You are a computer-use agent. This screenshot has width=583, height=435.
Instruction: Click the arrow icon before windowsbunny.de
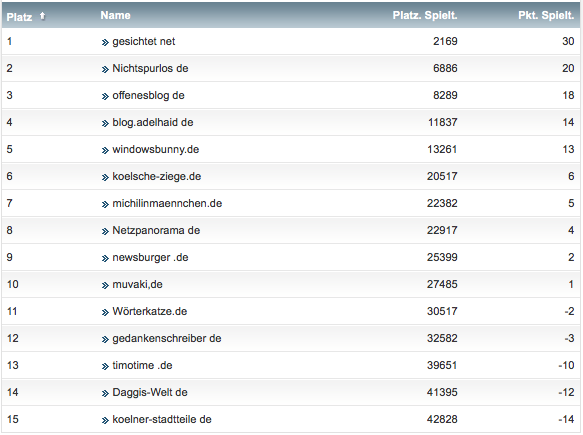[105, 151]
